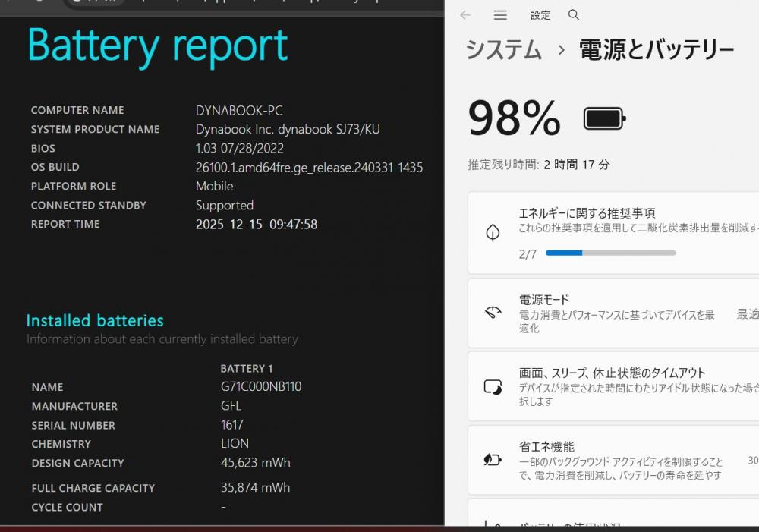
Task: Select the design capacity 45,623 mWh
Action: (x=256, y=463)
